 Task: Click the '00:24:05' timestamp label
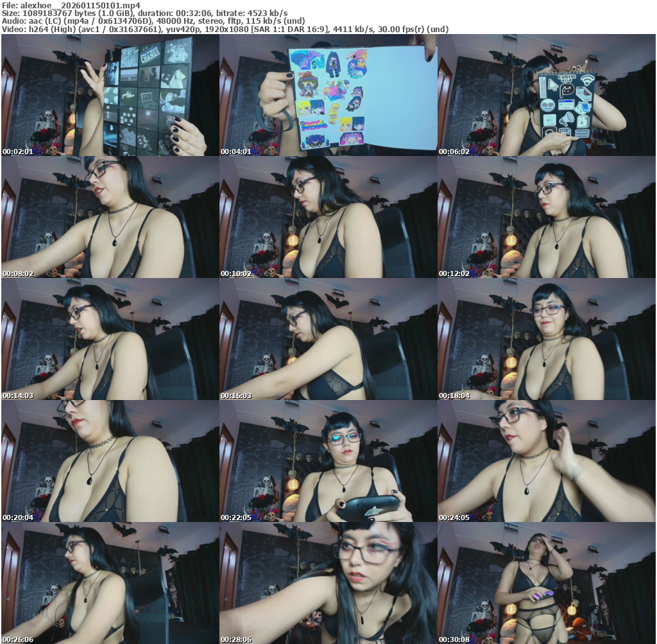[x=455, y=518]
